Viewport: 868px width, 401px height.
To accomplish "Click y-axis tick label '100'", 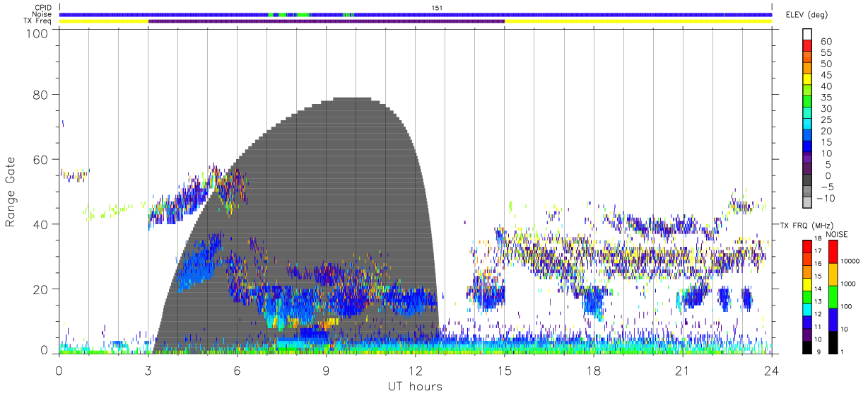I will point(36,33).
